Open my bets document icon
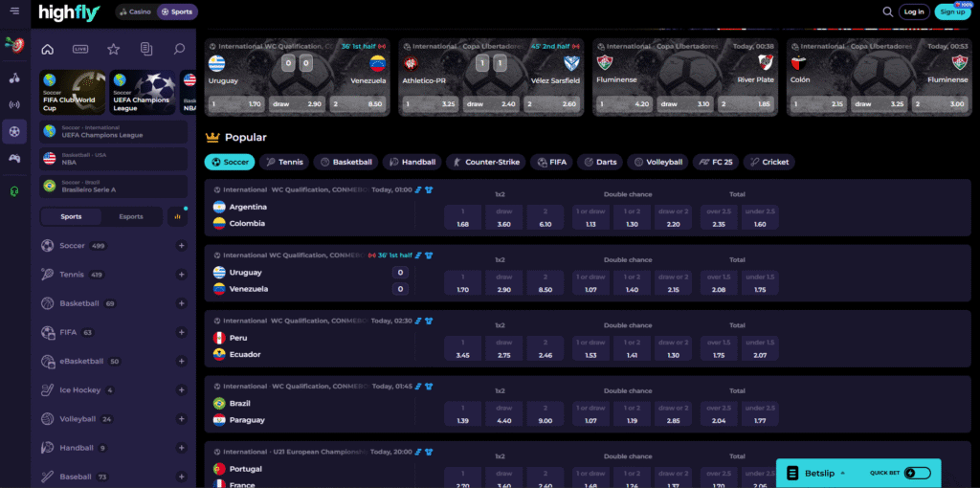This screenshot has width=980, height=488. [x=146, y=50]
